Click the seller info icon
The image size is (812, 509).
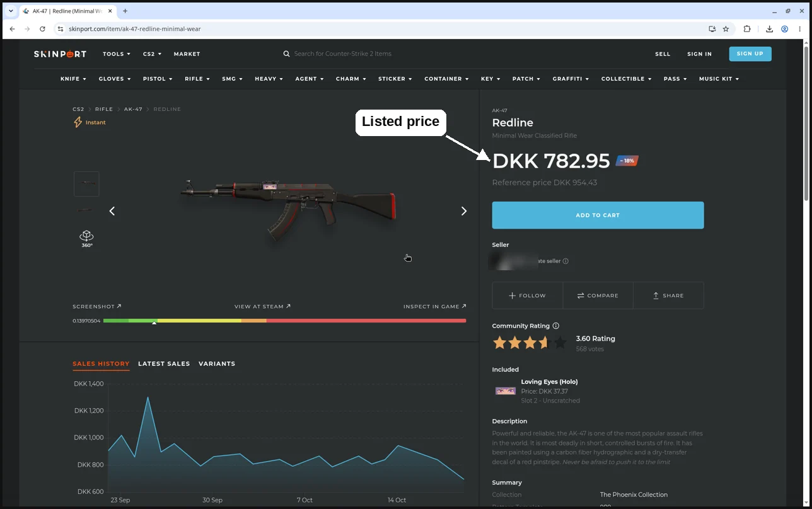point(565,261)
